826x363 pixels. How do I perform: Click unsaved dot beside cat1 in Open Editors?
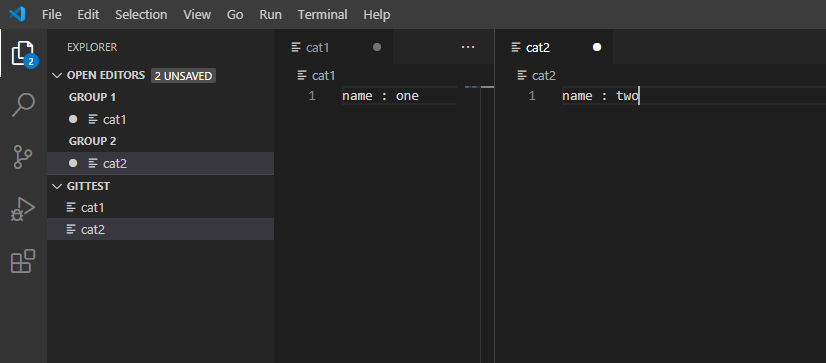point(73,119)
